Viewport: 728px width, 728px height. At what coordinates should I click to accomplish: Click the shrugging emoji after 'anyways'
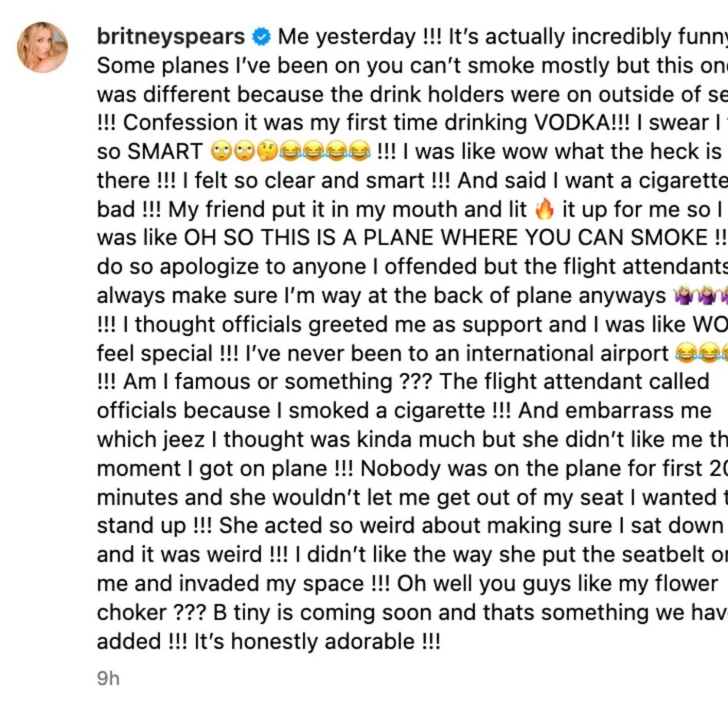point(682,295)
